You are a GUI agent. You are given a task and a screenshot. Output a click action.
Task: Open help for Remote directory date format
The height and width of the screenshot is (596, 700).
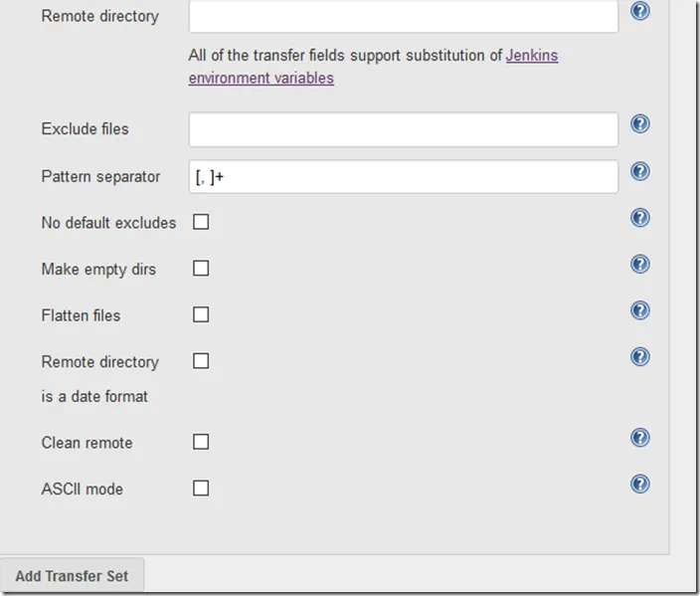(640, 357)
